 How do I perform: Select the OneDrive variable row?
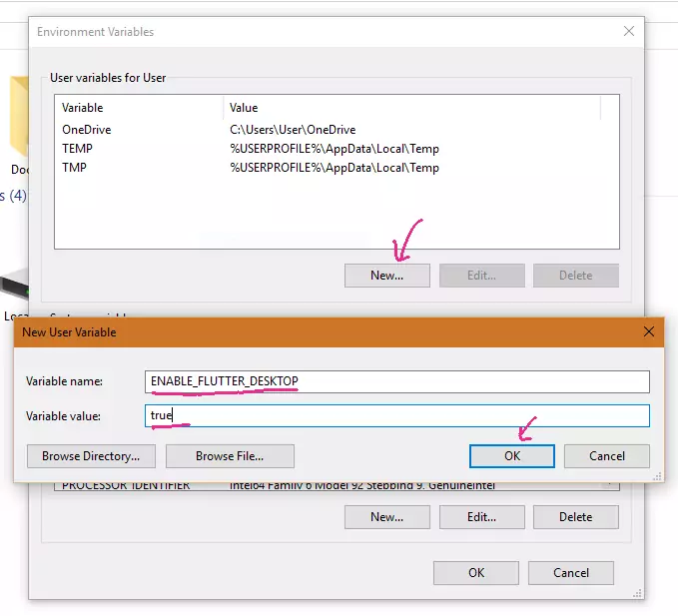(337, 130)
